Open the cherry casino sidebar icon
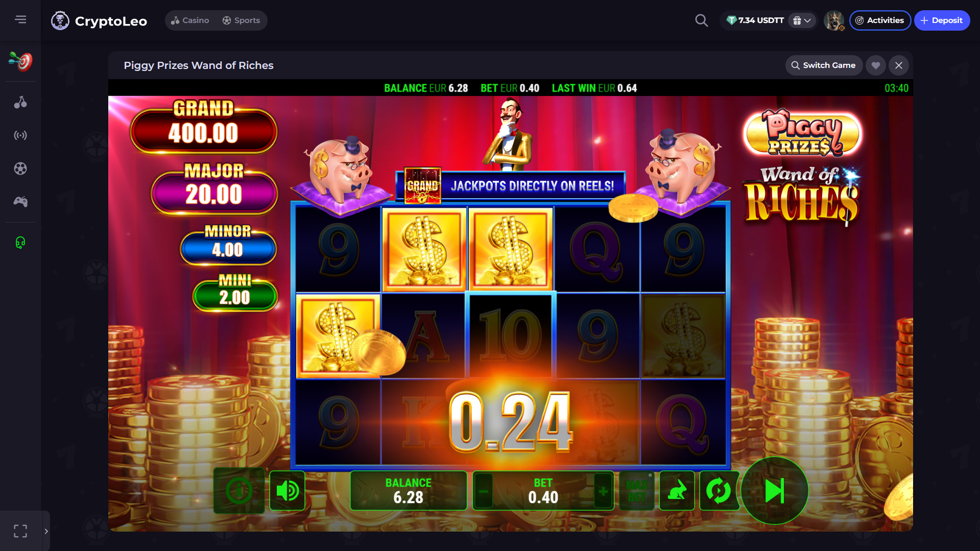980x551 pixels. tap(20, 102)
